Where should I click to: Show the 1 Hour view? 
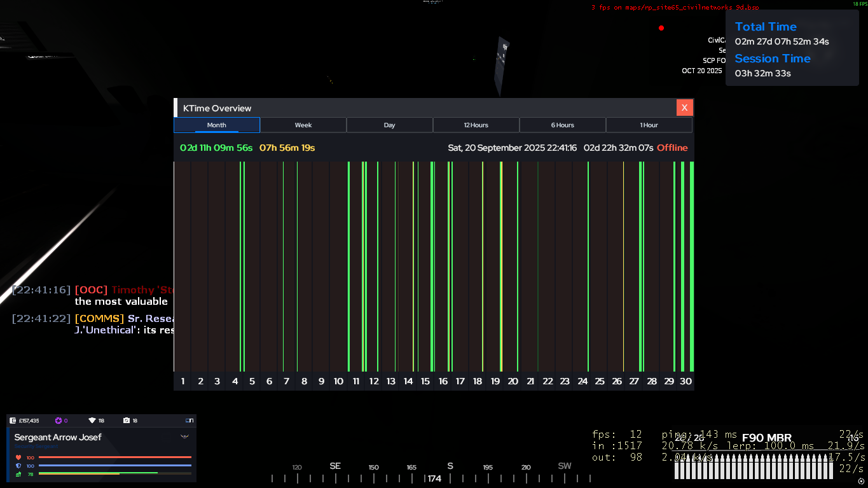click(649, 125)
